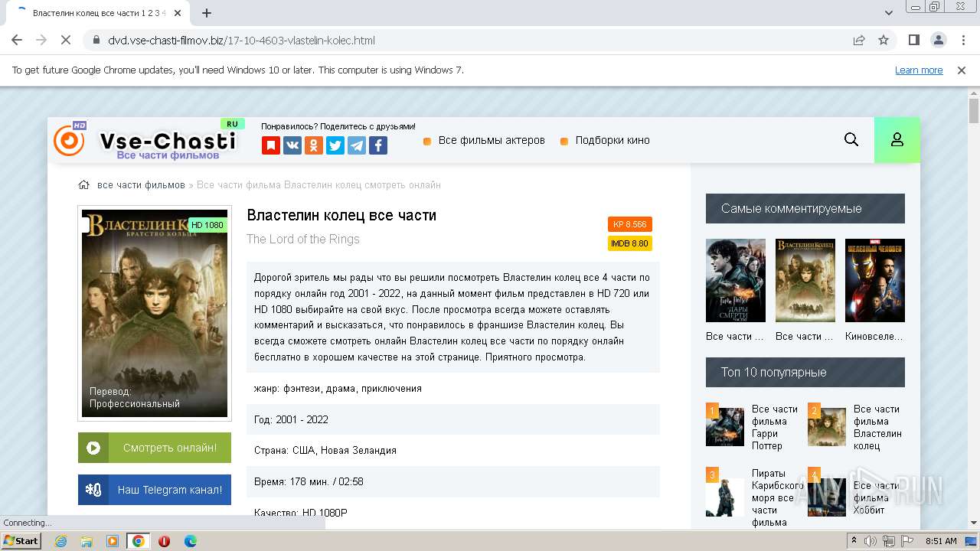Open Все части фильма Гарри Поттер link
Viewport: 980px width, 551px height.
[775, 427]
